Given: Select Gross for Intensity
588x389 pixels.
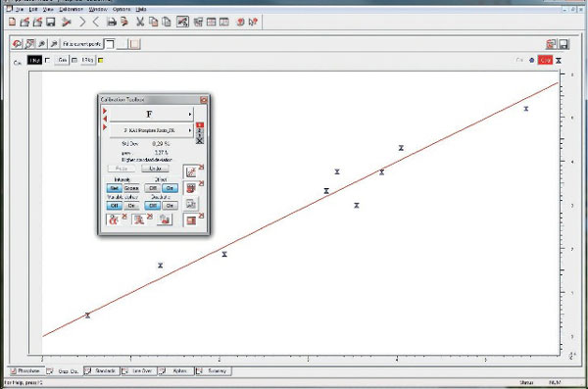Looking at the screenshot, I should pos(131,188).
